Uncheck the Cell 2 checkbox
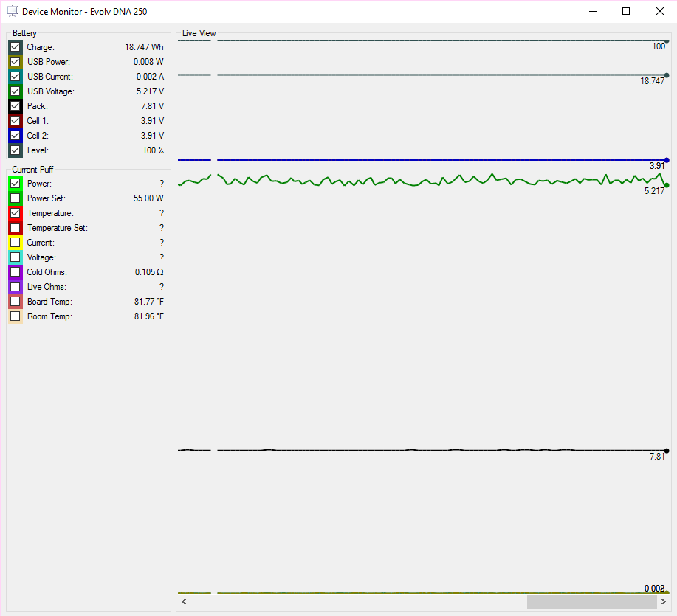677x616 pixels. pyautogui.click(x=16, y=136)
